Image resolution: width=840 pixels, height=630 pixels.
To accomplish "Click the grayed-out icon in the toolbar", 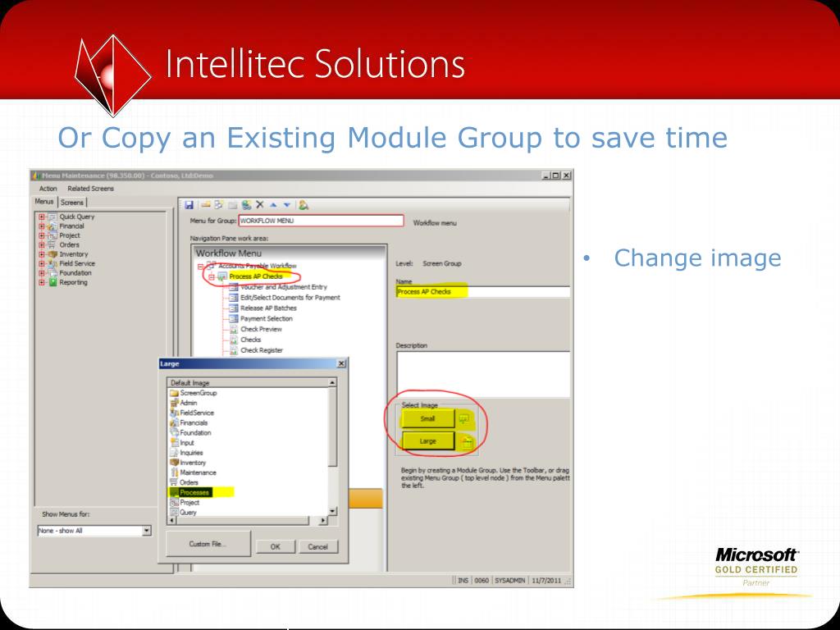I will [x=232, y=204].
